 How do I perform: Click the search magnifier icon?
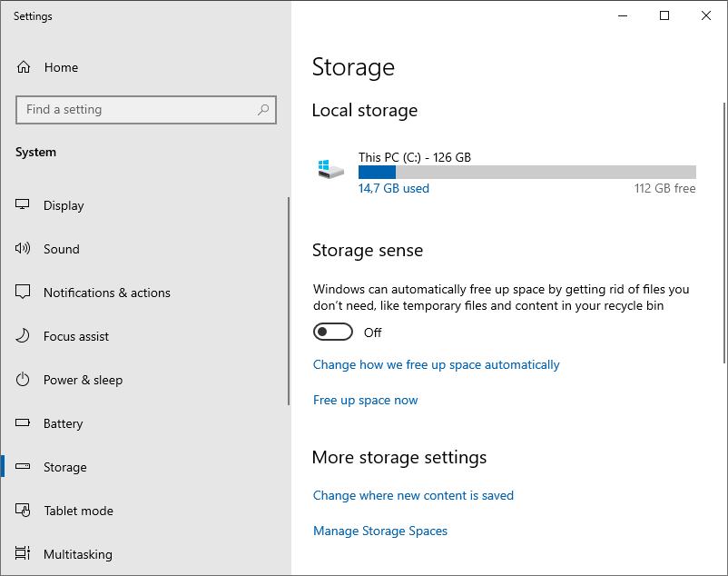pos(263,110)
